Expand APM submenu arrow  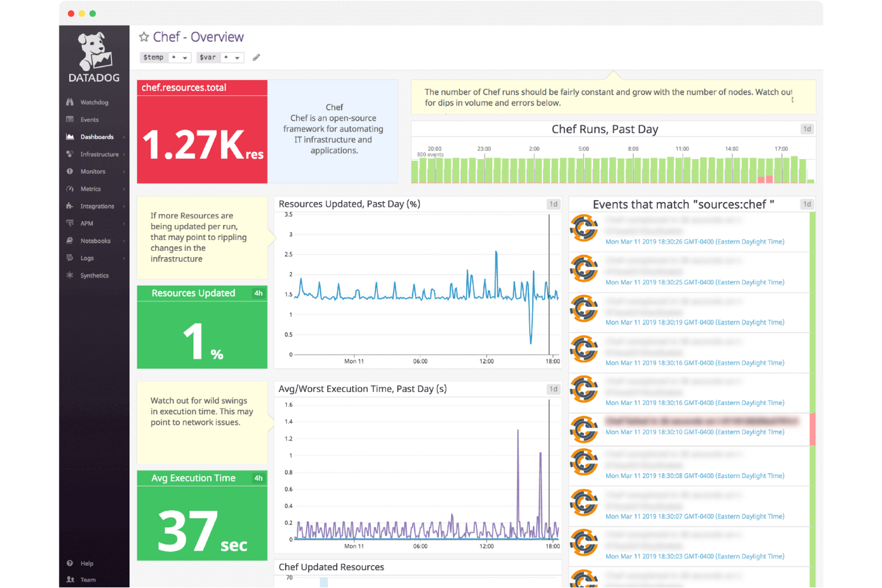(x=124, y=223)
